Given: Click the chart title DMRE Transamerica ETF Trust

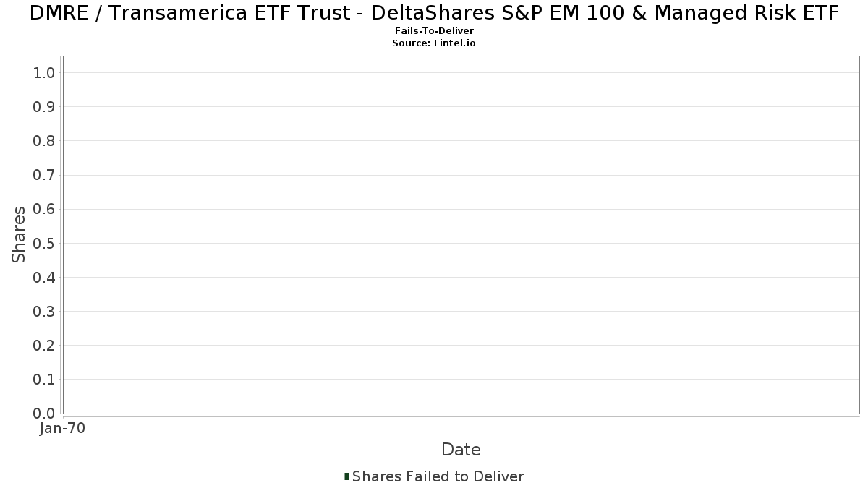Looking at the screenshot, I should point(434,12).
